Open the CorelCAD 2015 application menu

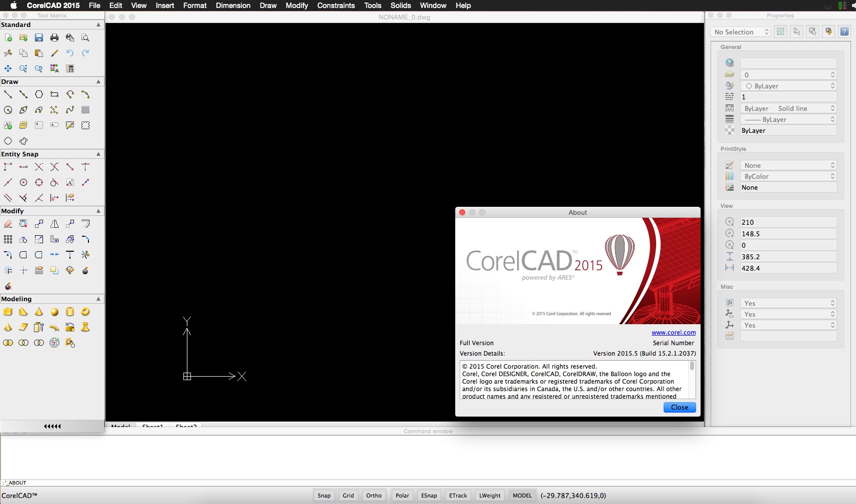coord(53,5)
